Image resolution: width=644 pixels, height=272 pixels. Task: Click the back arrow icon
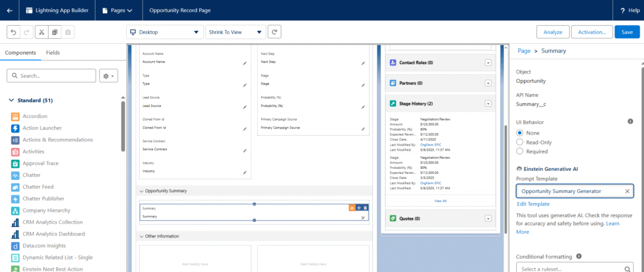tap(9, 10)
